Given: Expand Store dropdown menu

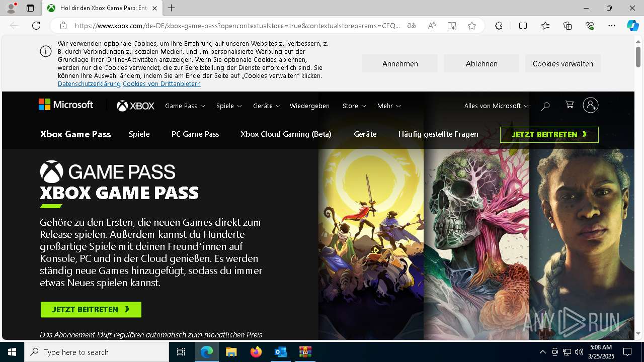Looking at the screenshot, I should point(354,106).
